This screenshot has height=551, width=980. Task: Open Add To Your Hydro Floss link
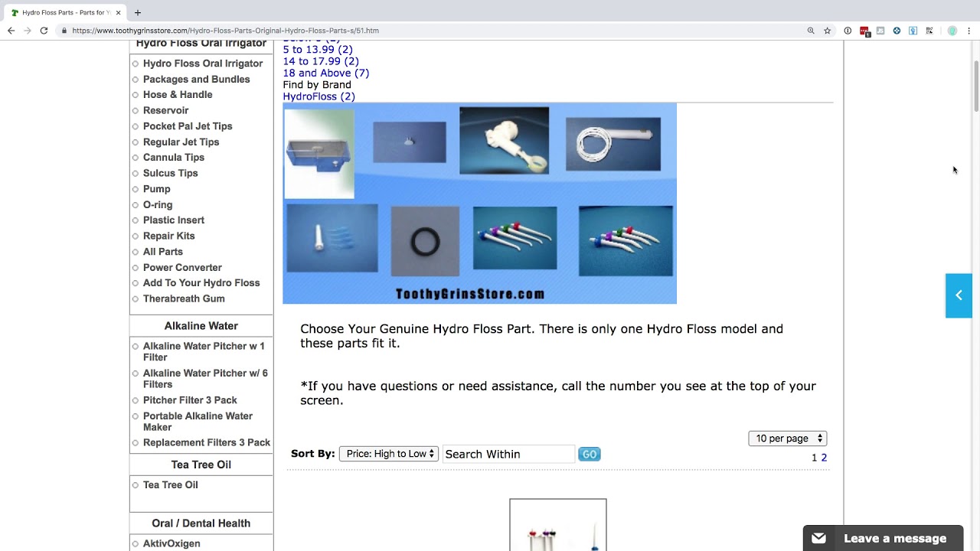coord(201,283)
